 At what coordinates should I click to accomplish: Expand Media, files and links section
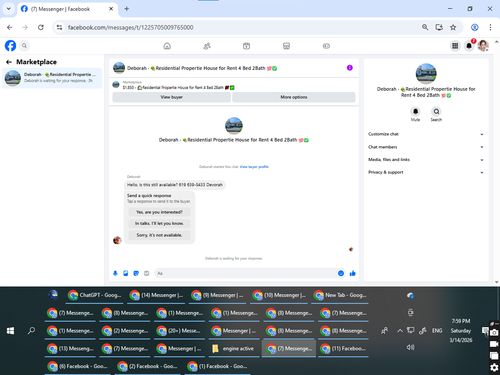pyautogui.click(x=426, y=160)
